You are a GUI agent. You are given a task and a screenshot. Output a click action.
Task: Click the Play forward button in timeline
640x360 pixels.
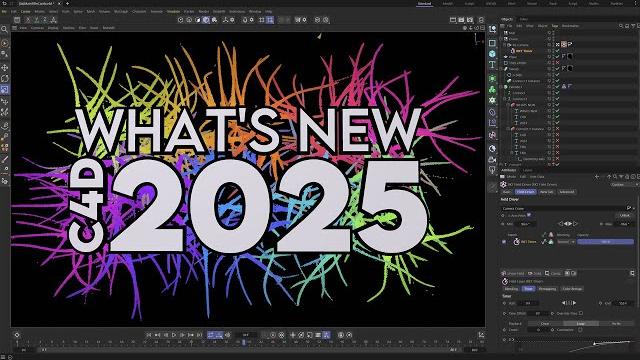pyautogui.click(x=174, y=335)
